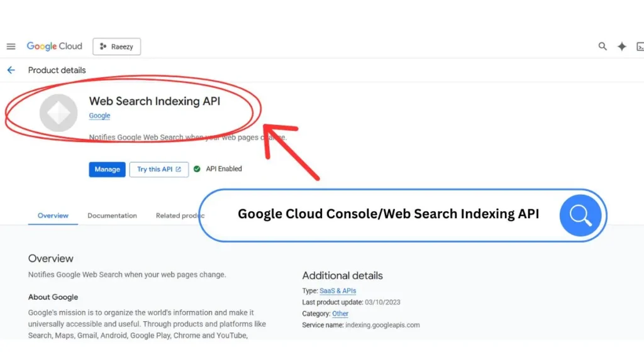Click the 'API Enabled' status text

point(224,168)
